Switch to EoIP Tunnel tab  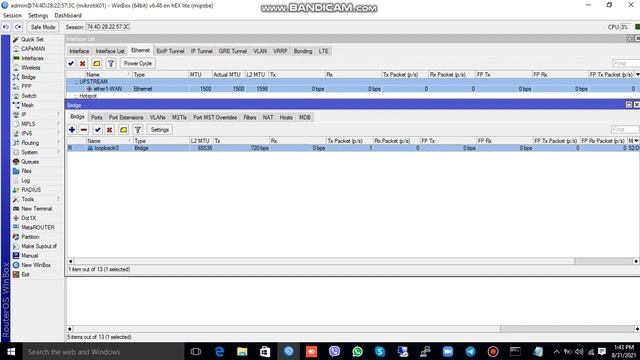[171, 51]
